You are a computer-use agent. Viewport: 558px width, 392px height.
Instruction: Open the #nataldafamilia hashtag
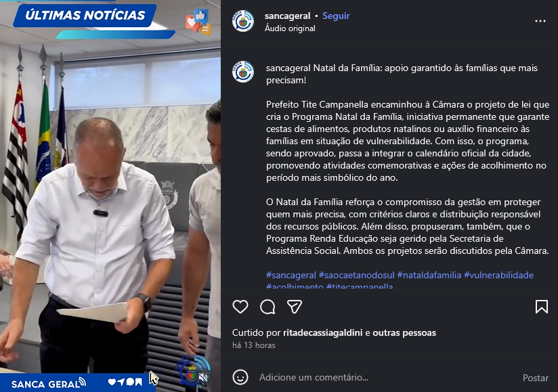click(x=429, y=275)
